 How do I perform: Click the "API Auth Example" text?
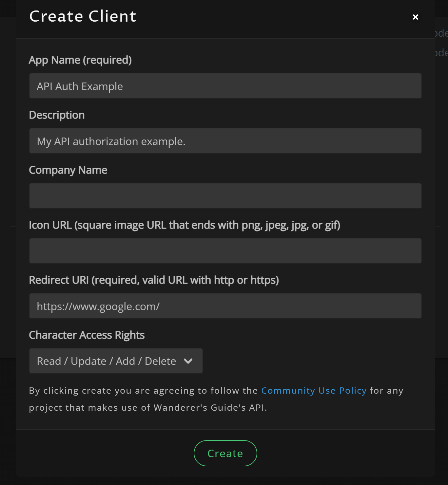(80, 86)
